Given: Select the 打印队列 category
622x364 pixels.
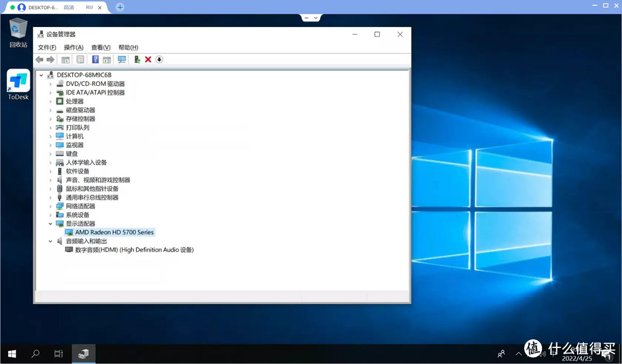Looking at the screenshot, I should point(78,128).
